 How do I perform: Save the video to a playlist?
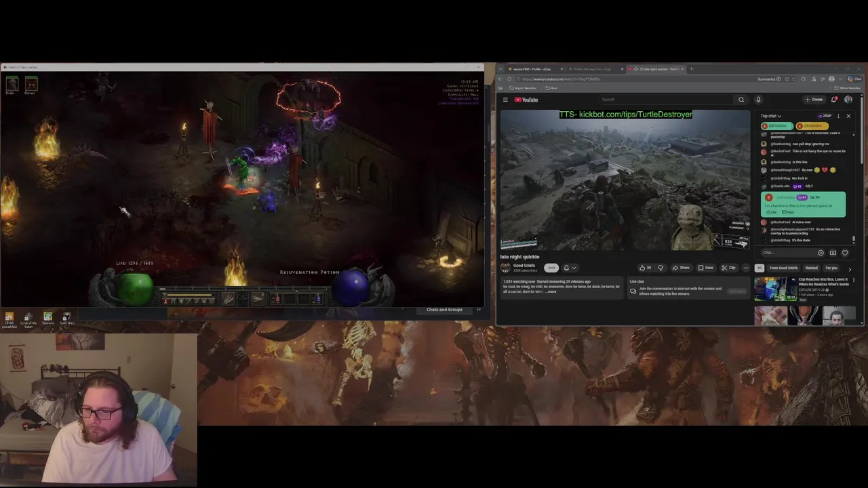pyautogui.click(x=706, y=268)
